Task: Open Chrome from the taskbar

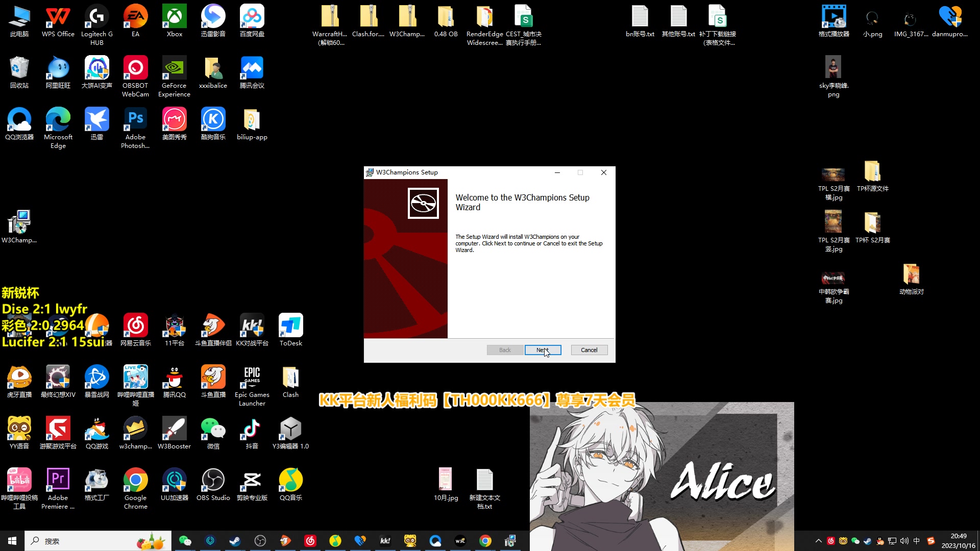Action: click(x=485, y=541)
